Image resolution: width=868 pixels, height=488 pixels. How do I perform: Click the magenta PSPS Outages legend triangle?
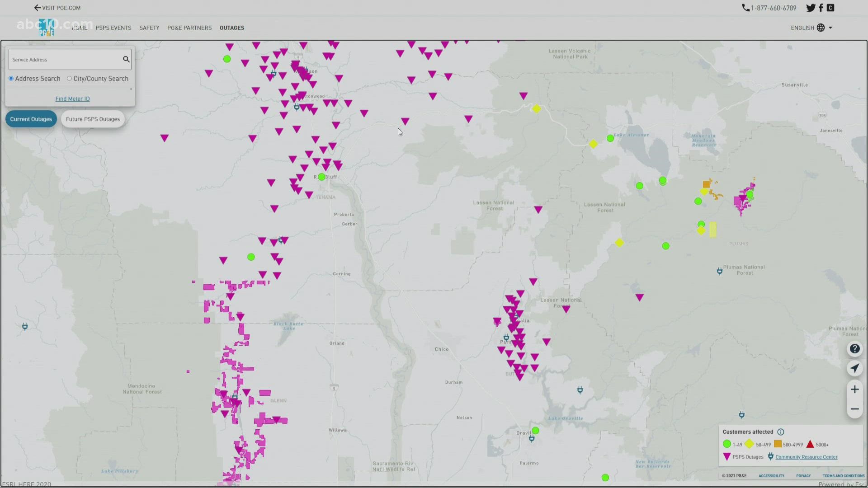727,457
